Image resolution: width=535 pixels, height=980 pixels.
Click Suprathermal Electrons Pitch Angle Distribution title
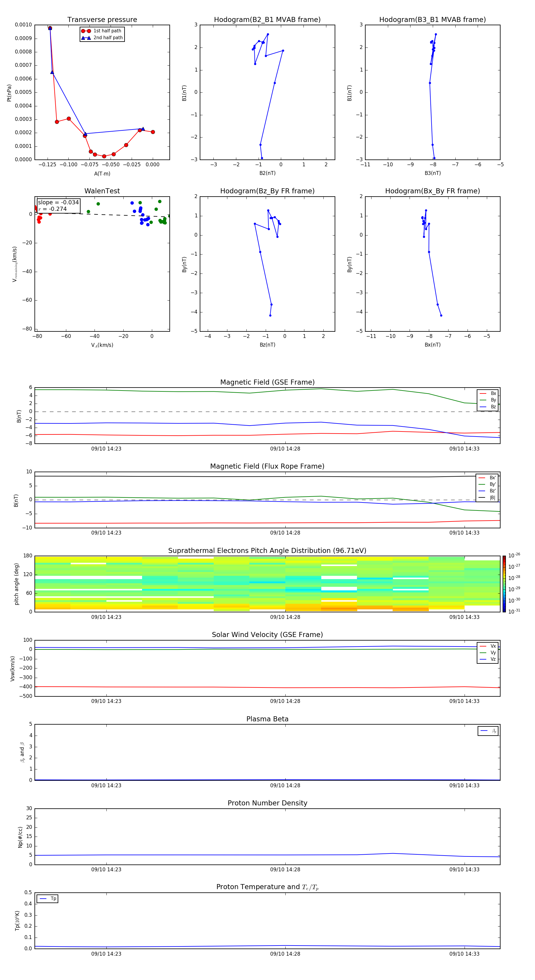[267, 551]
